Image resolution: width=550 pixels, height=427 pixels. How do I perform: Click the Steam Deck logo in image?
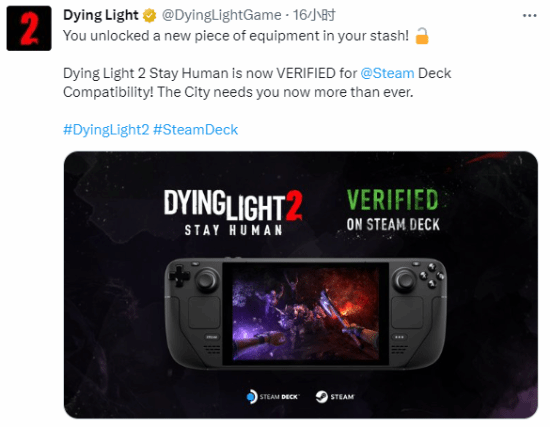coord(273,397)
